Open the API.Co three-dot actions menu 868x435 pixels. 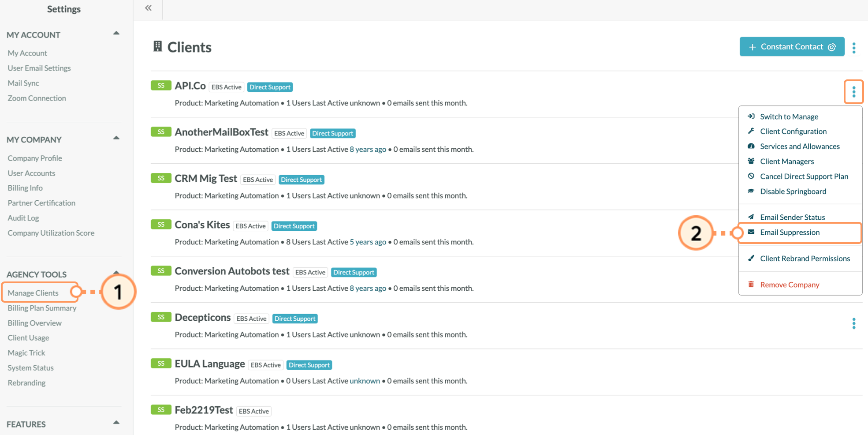point(854,92)
